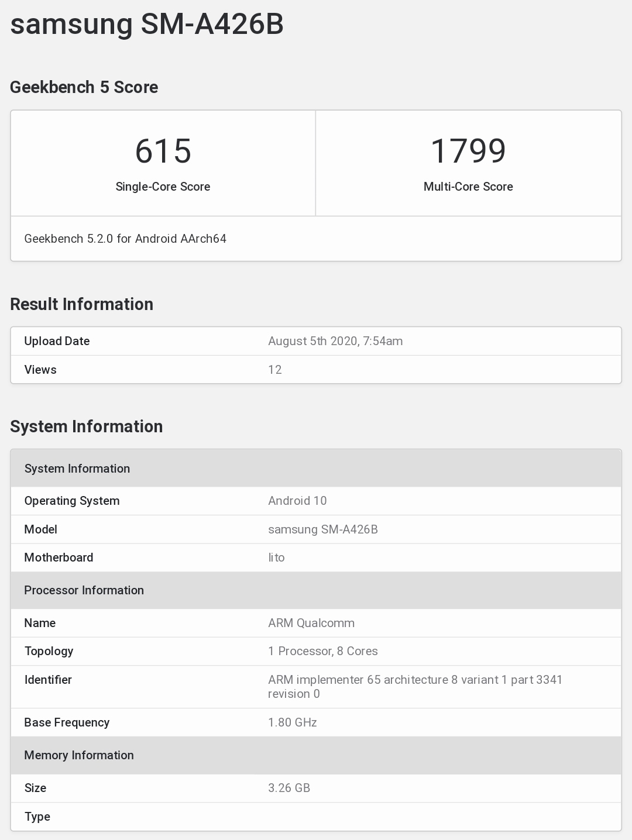
Task: Click the System Information table header
Action: [77, 469]
